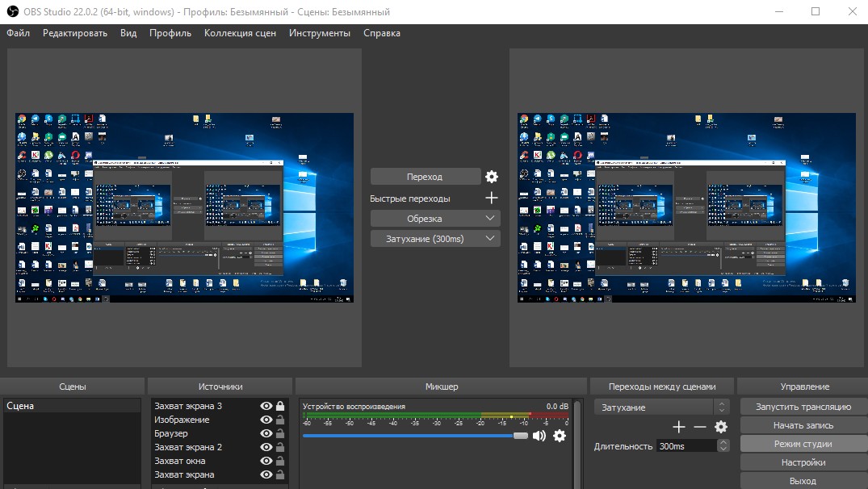Hide the Изображение source with eye icon
This screenshot has width=868, height=489.
(x=266, y=420)
